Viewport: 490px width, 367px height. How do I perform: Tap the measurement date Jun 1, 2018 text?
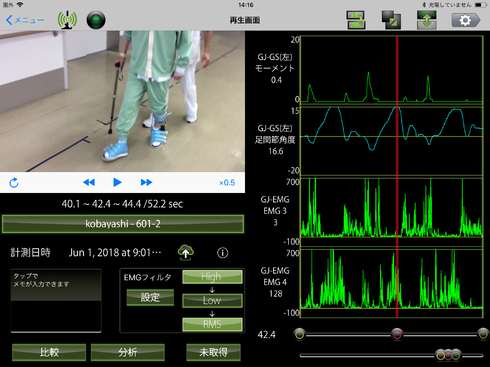point(115,253)
